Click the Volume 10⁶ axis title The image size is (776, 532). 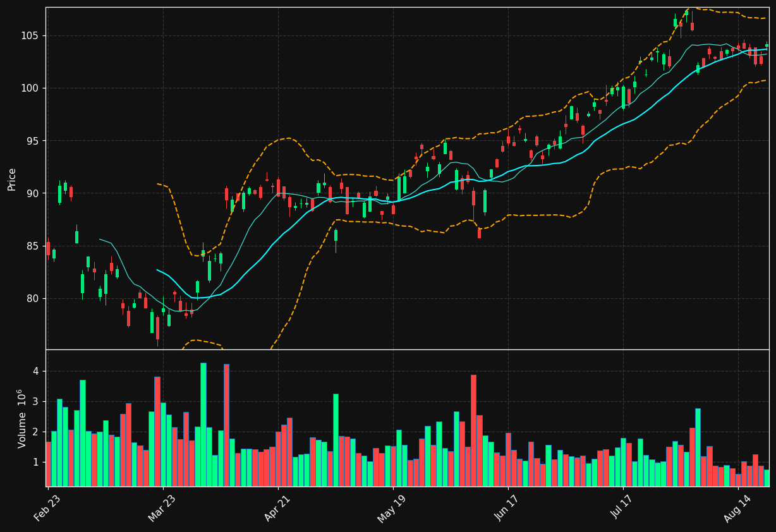click(22, 418)
